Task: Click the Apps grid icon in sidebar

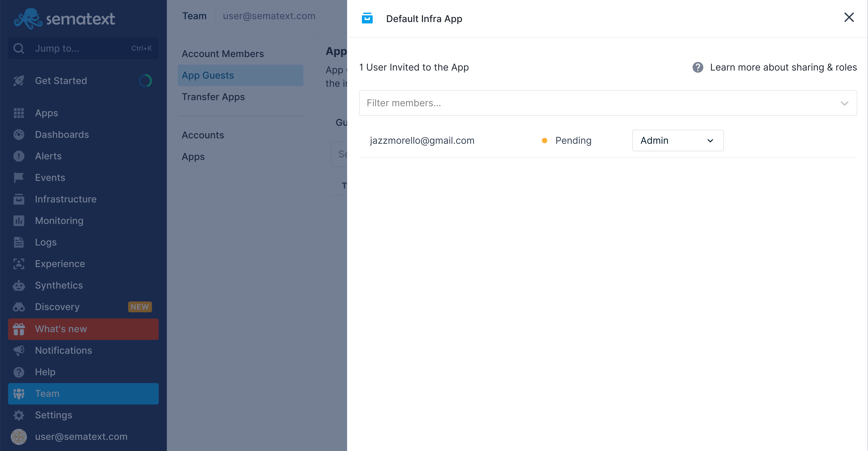Action: pos(18,113)
